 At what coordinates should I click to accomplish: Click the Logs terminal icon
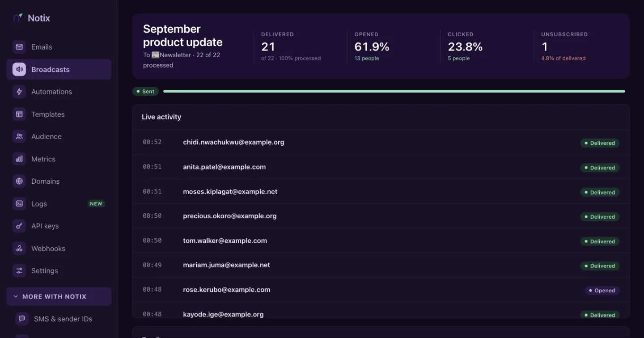pos(19,203)
